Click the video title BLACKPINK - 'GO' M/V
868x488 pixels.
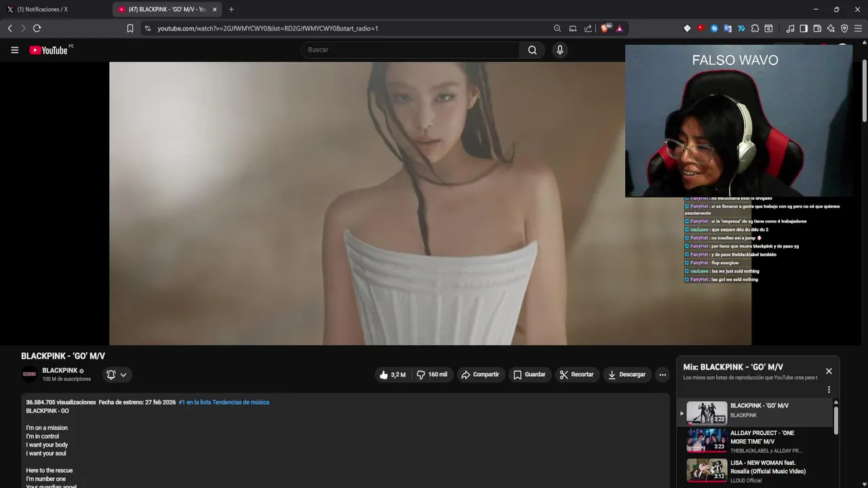[x=63, y=356]
